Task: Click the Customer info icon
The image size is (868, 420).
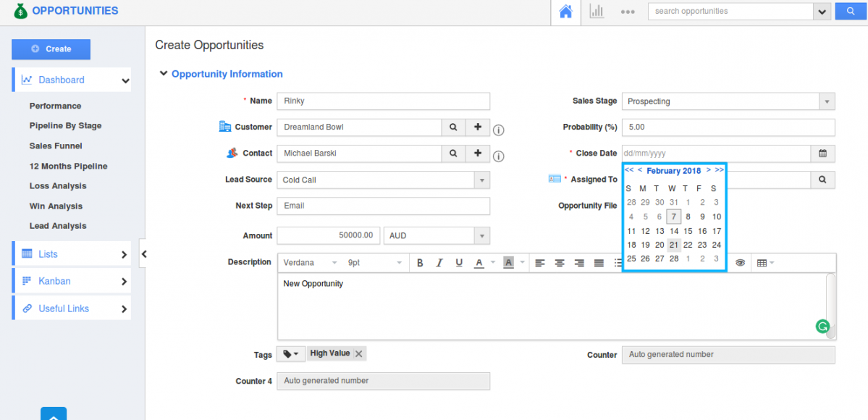Action: tap(499, 130)
